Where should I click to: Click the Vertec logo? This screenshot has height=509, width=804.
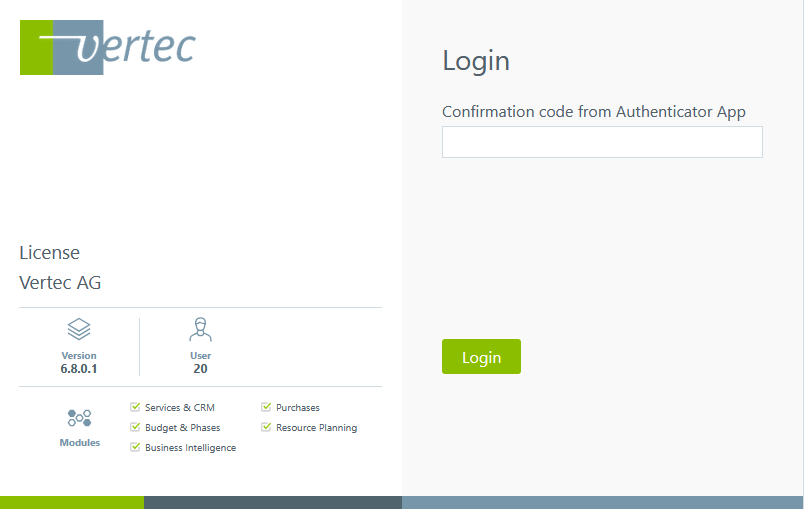point(107,47)
